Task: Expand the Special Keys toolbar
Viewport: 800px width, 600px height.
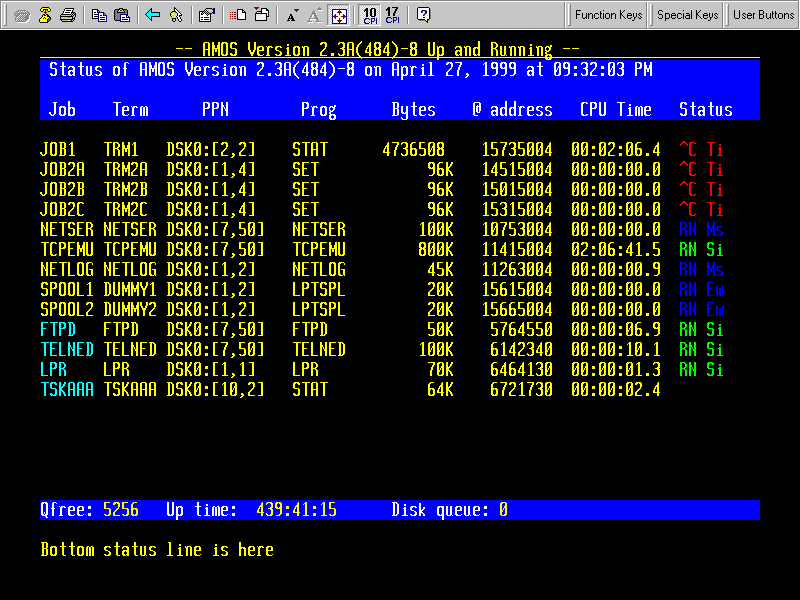Action: (687, 15)
